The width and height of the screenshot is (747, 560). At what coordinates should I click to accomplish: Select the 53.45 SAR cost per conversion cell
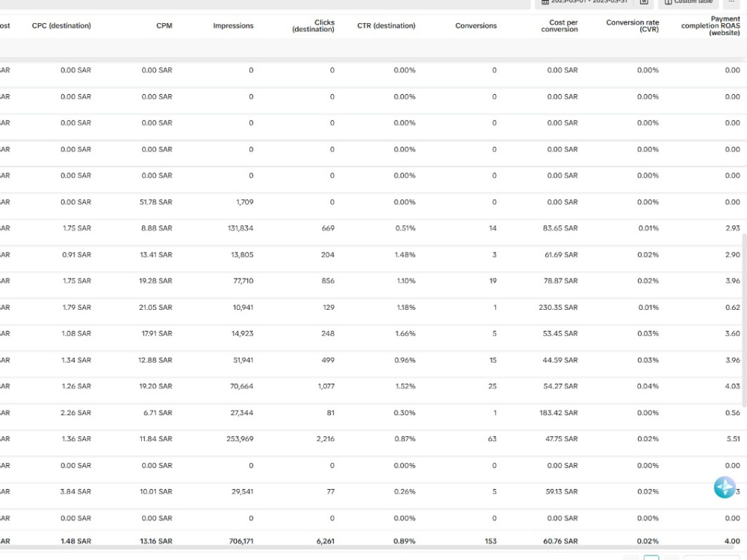click(x=560, y=334)
